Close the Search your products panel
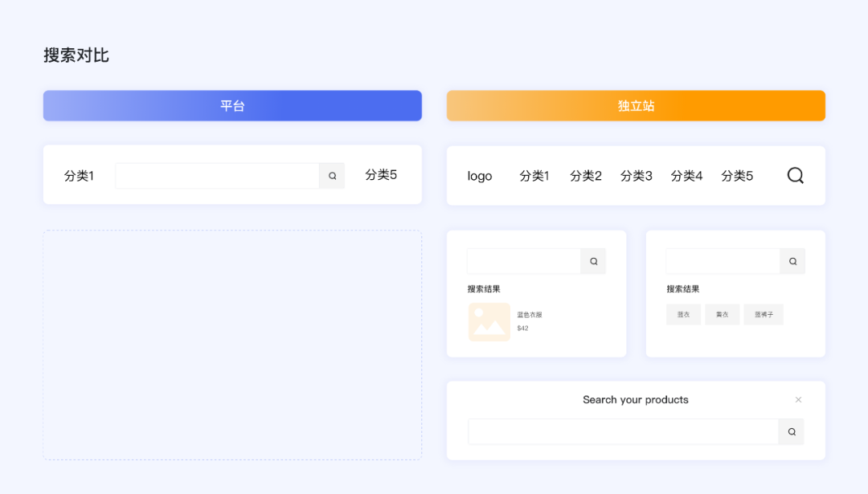Viewport: 868px width, 494px height. coord(798,400)
